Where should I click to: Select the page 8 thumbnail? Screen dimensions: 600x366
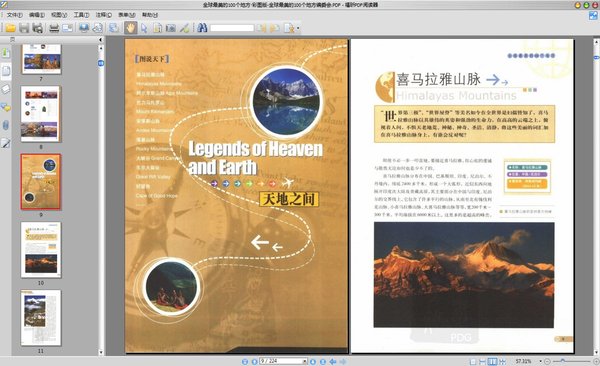click(41, 114)
